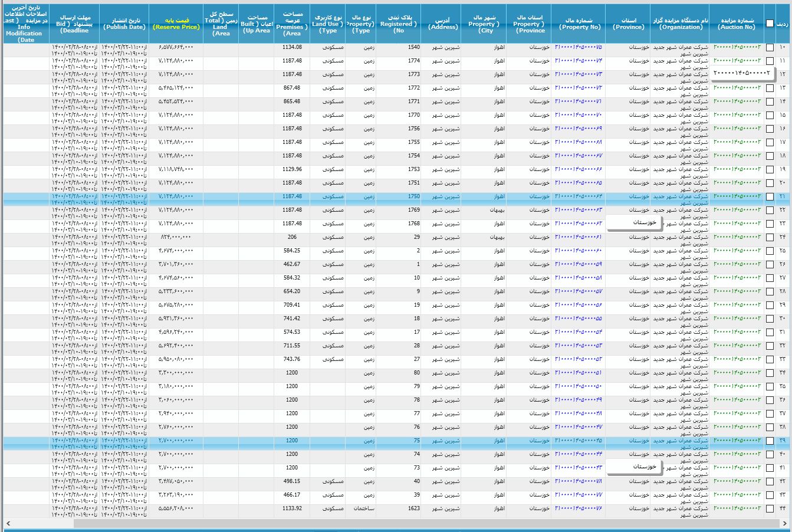Click the horizontal scrollbar thumb at bottom
This screenshot has height=532, width=792.
[x=428, y=523]
